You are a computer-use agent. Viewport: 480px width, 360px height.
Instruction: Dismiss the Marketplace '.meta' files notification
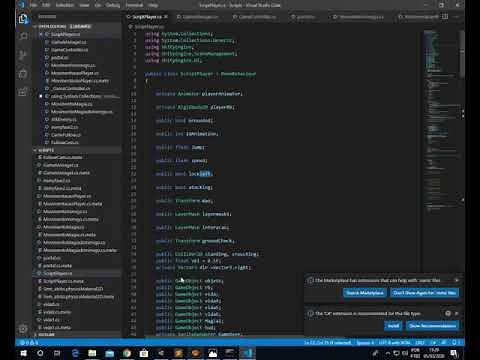(457, 280)
